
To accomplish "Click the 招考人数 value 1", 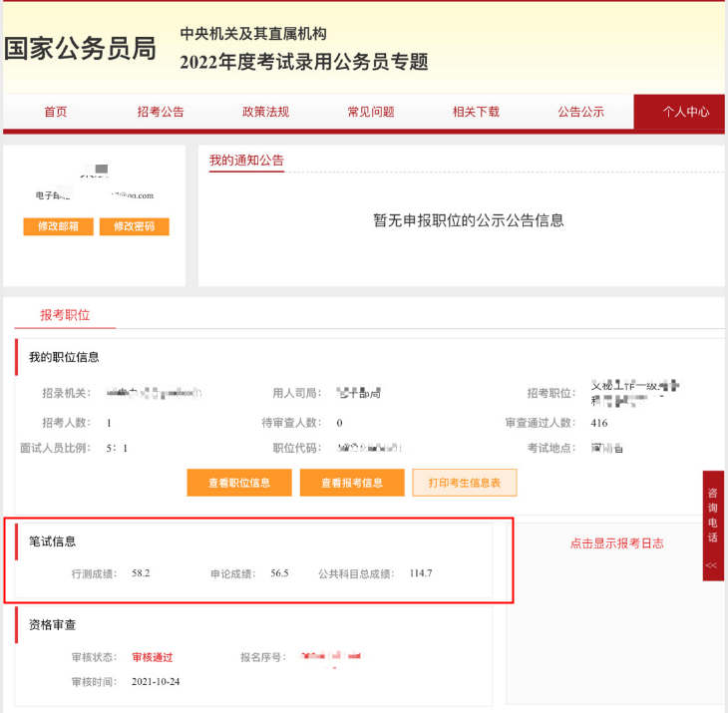I will [109, 423].
